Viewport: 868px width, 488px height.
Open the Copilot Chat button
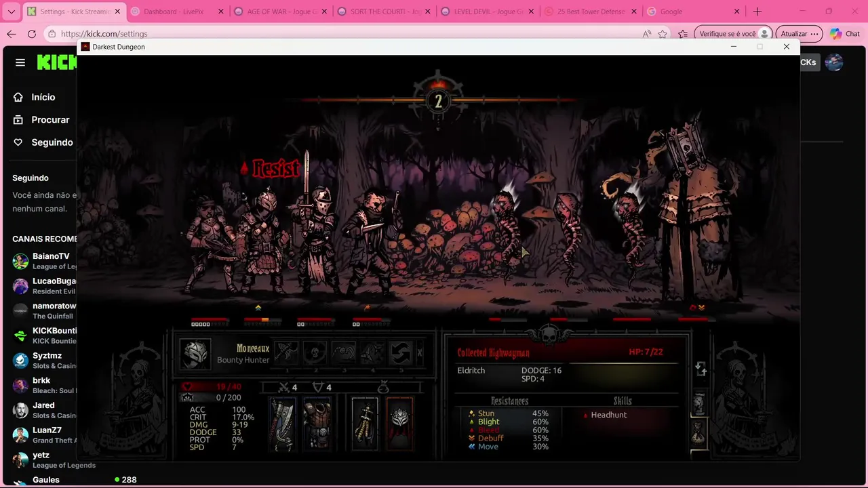[x=845, y=34]
